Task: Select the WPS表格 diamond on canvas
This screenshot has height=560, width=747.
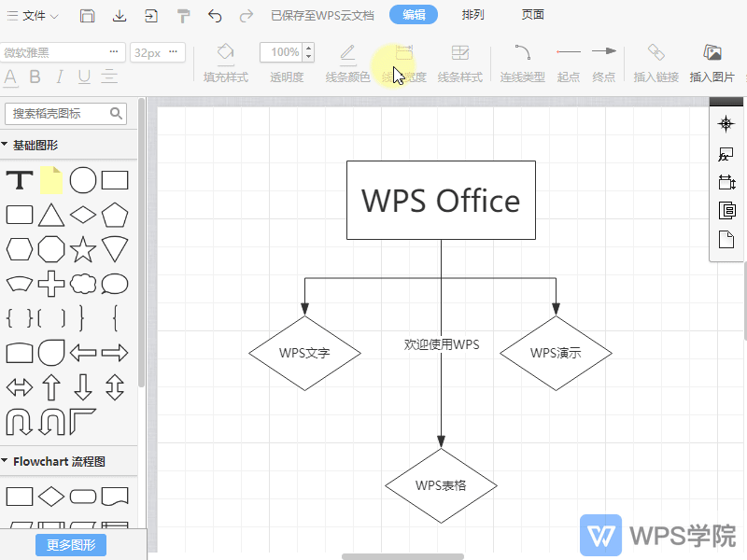Action: point(441,485)
